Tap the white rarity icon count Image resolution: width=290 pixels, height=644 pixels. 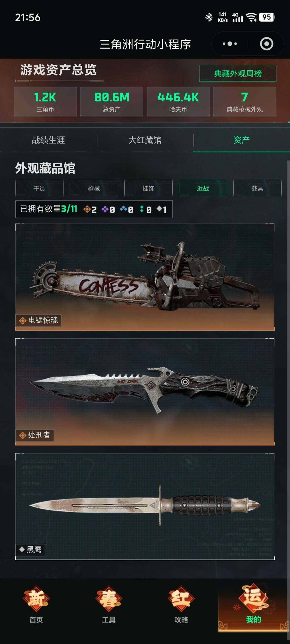(162, 209)
